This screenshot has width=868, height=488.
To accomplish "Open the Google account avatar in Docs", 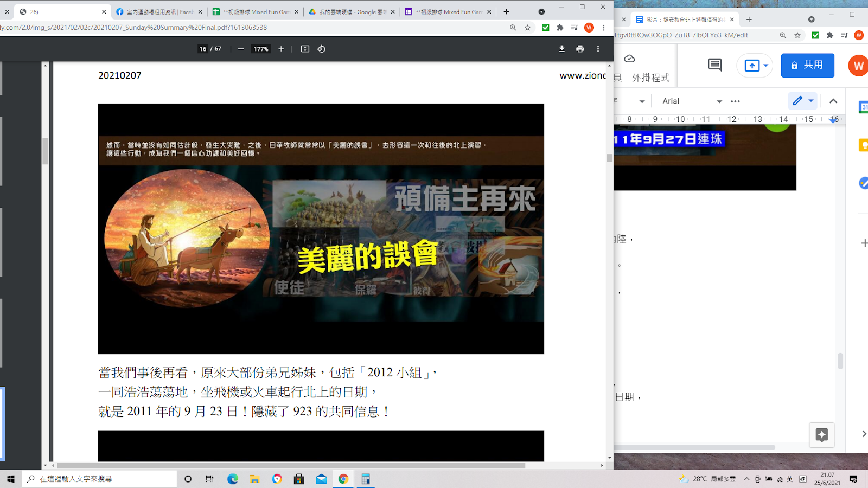I will 858,66.
